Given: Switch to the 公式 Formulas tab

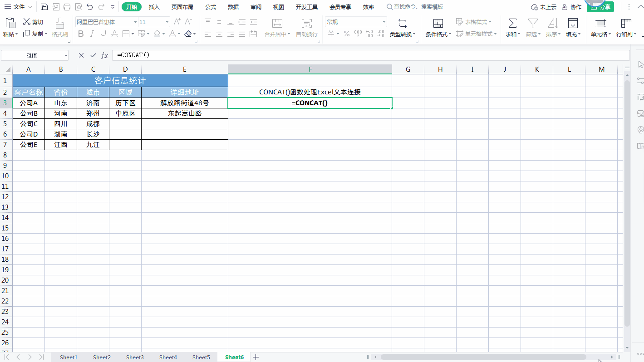Looking at the screenshot, I should click(x=211, y=7).
